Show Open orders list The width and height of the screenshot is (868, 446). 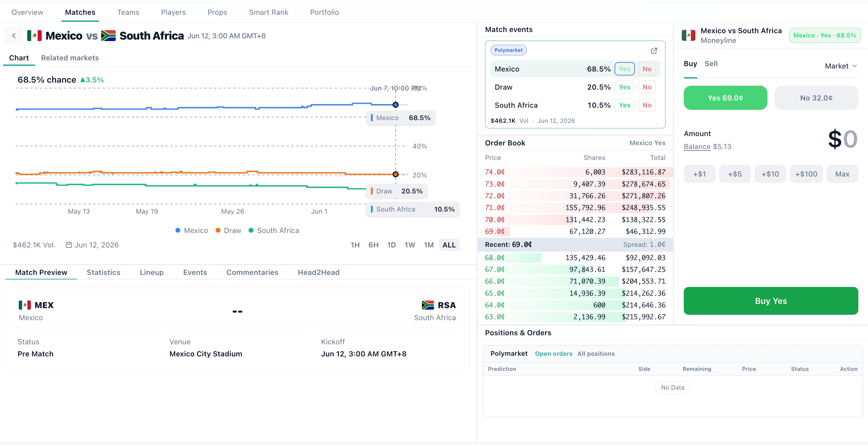[x=553, y=354]
